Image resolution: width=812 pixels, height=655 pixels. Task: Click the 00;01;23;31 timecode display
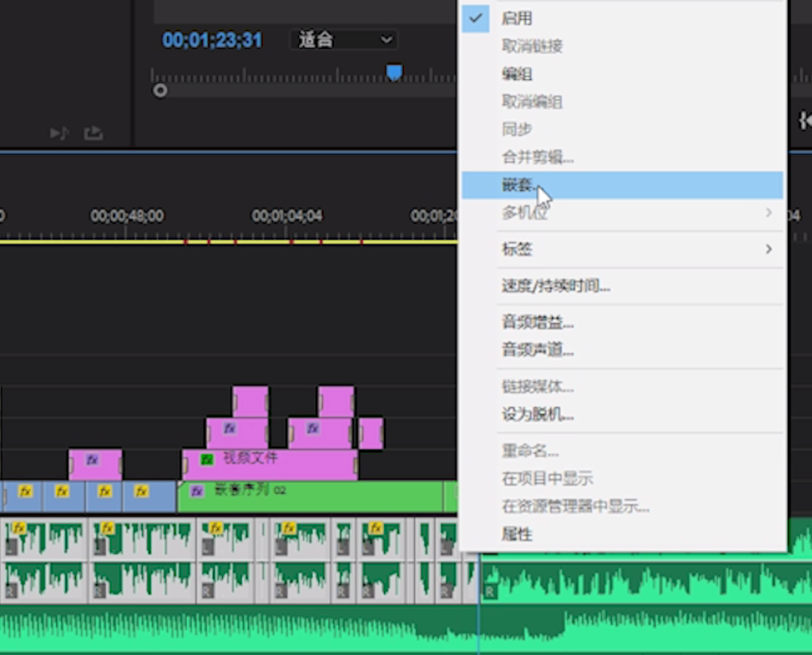[x=212, y=40]
